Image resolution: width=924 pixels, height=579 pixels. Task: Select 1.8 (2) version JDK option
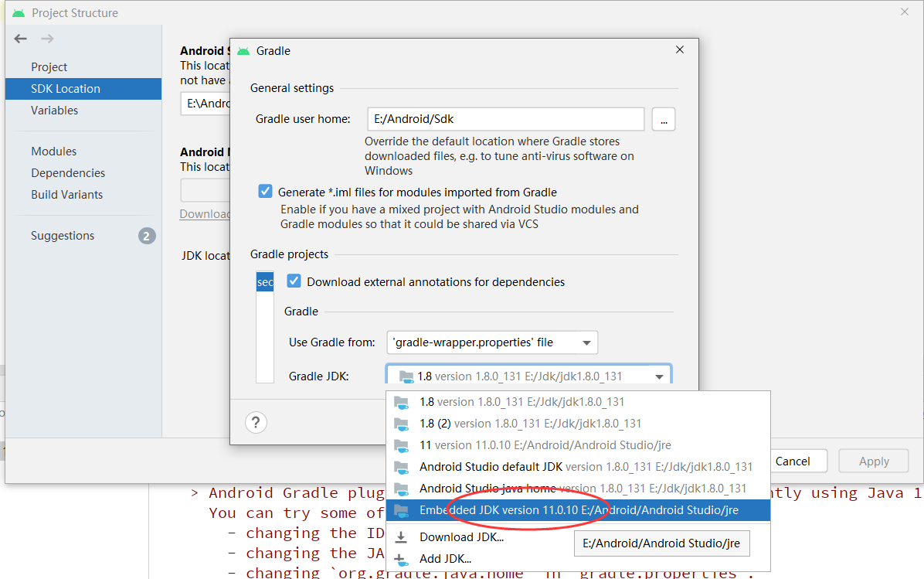(x=578, y=424)
